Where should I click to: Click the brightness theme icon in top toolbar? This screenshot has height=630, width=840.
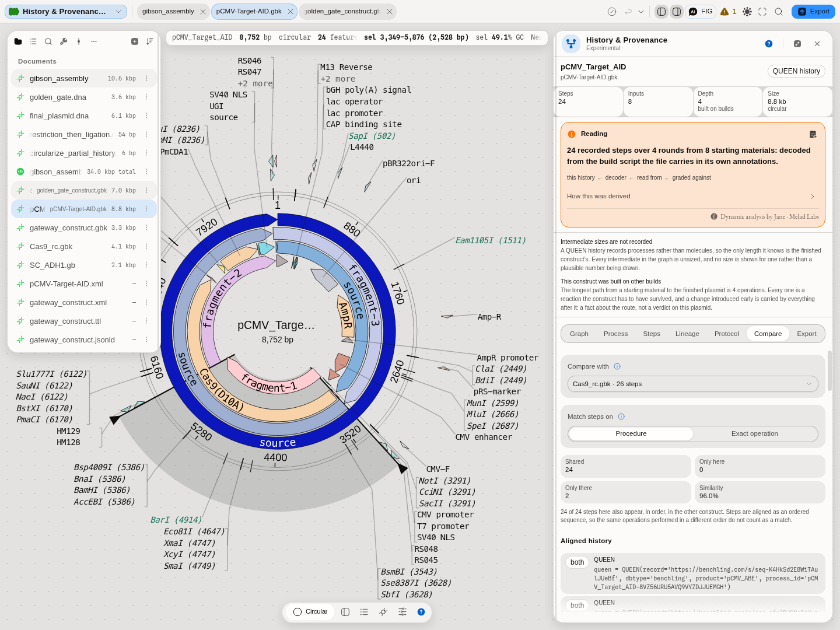click(747, 12)
